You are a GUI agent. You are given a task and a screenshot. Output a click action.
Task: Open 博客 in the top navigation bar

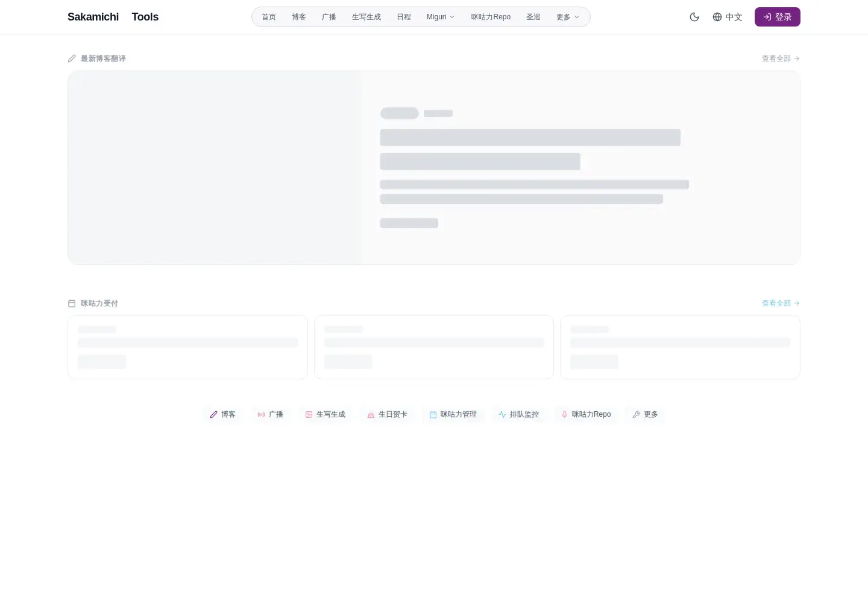tap(299, 17)
